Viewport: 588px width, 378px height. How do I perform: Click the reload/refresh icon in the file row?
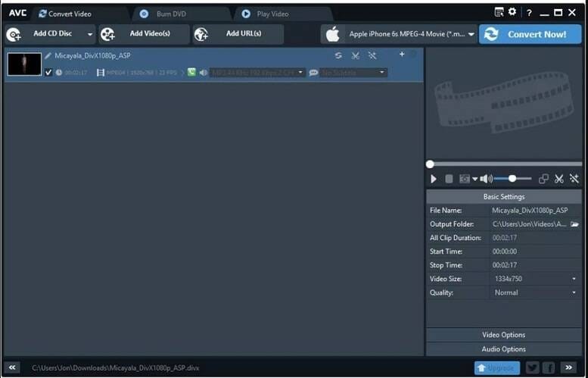pos(338,55)
